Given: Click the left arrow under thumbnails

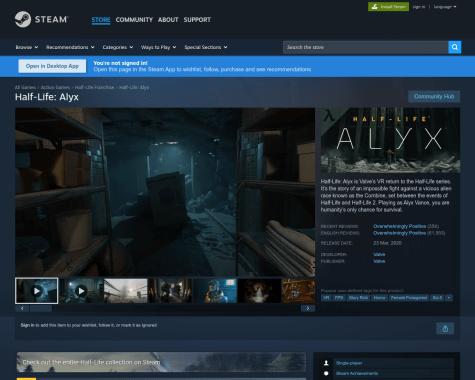Looking at the screenshot, I should [x=22, y=308].
